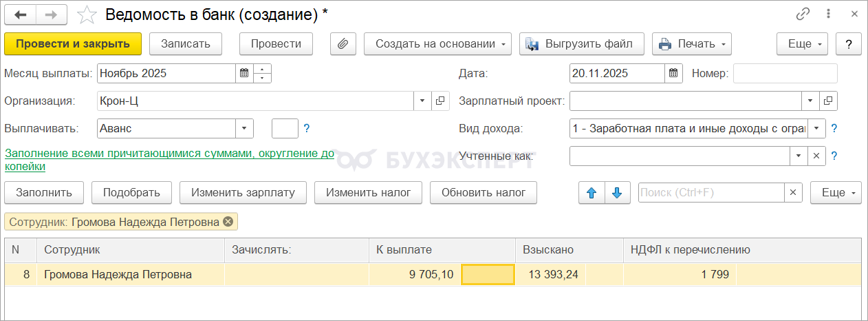
Task: Expand the Выплачивать dropdown list
Action: point(245,128)
